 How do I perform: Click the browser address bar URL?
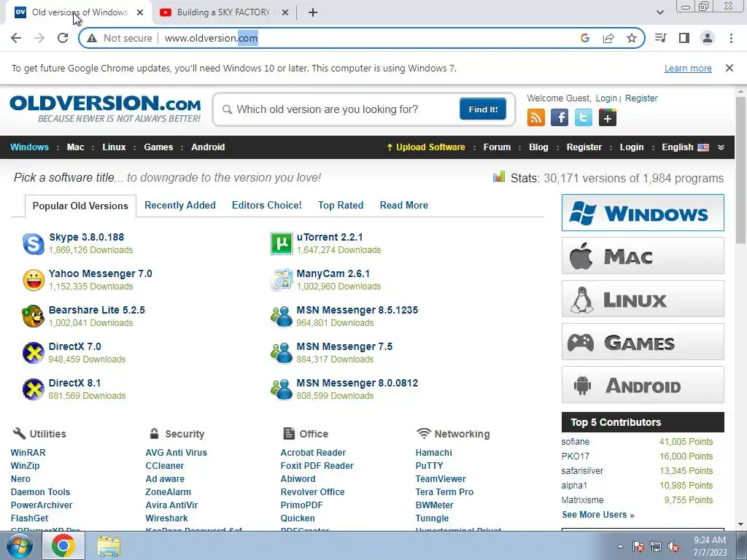pos(212,38)
